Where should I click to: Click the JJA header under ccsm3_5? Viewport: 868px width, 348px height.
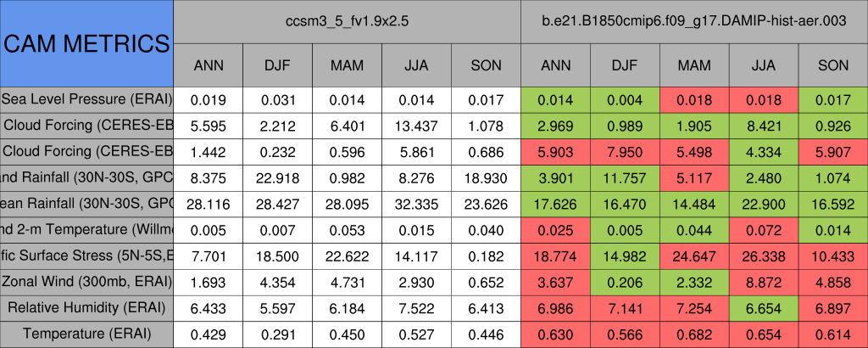(417, 65)
